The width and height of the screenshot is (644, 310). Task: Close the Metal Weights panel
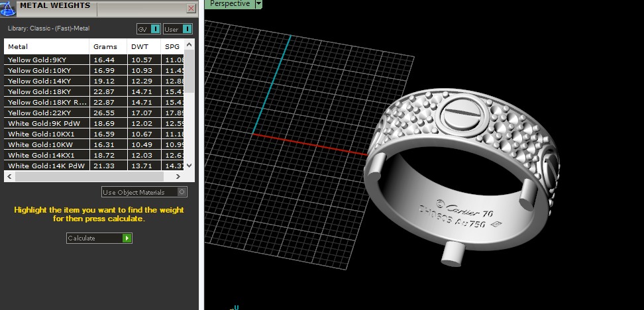tap(191, 8)
